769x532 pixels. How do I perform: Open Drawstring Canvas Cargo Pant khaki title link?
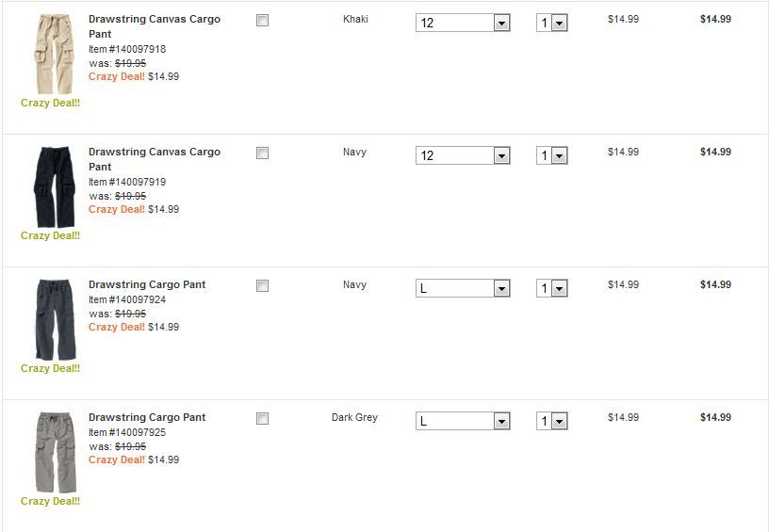click(x=154, y=19)
